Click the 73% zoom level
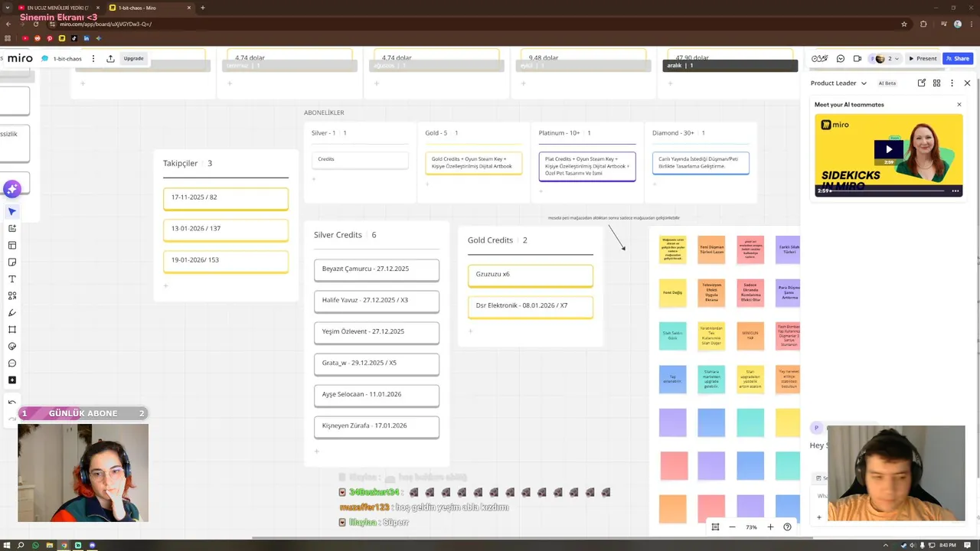Image resolution: width=980 pixels, height=551 pixels. tap(751, 527)
